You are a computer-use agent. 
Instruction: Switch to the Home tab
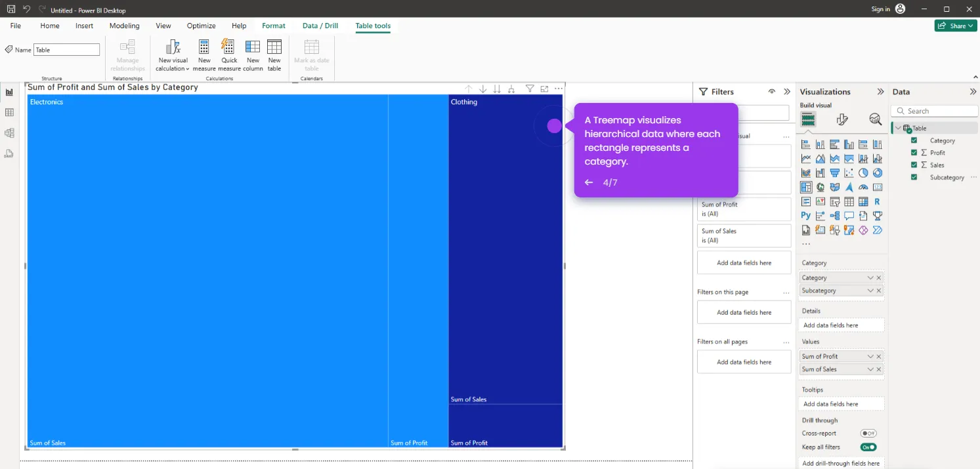click(x=50, y=26)
